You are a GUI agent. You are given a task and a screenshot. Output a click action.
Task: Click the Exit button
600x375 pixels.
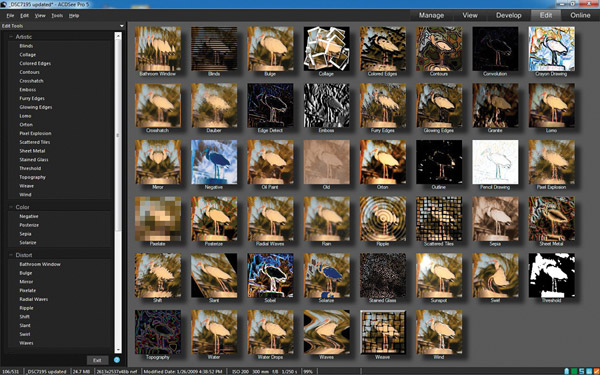click(x=97, y=360)
